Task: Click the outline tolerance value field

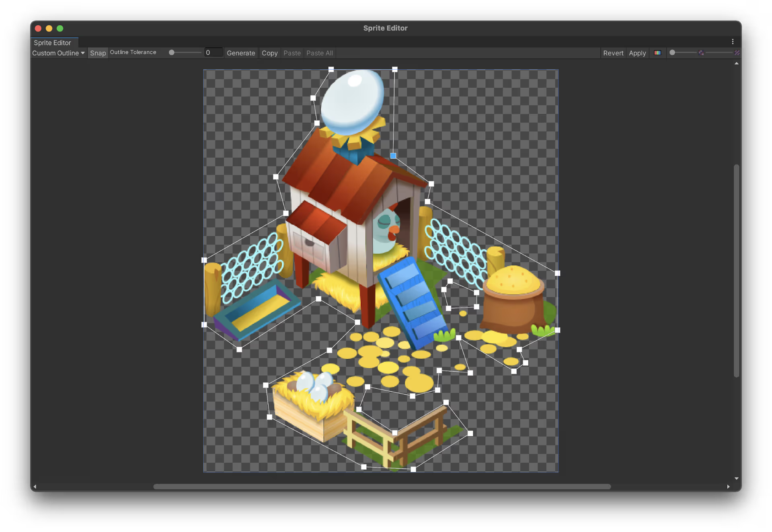Action: tap(213, 53)
